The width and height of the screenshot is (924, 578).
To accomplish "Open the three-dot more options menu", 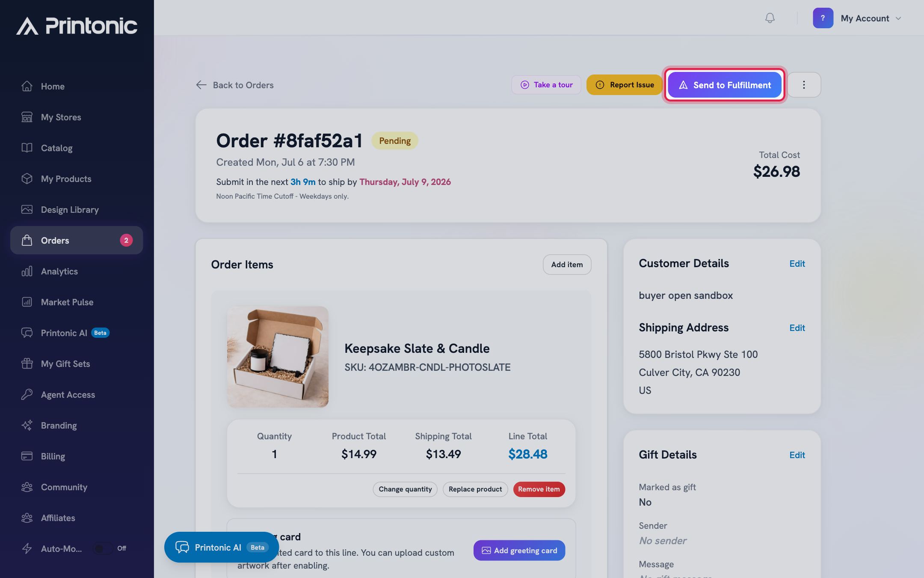I will (x=804, y=85).
